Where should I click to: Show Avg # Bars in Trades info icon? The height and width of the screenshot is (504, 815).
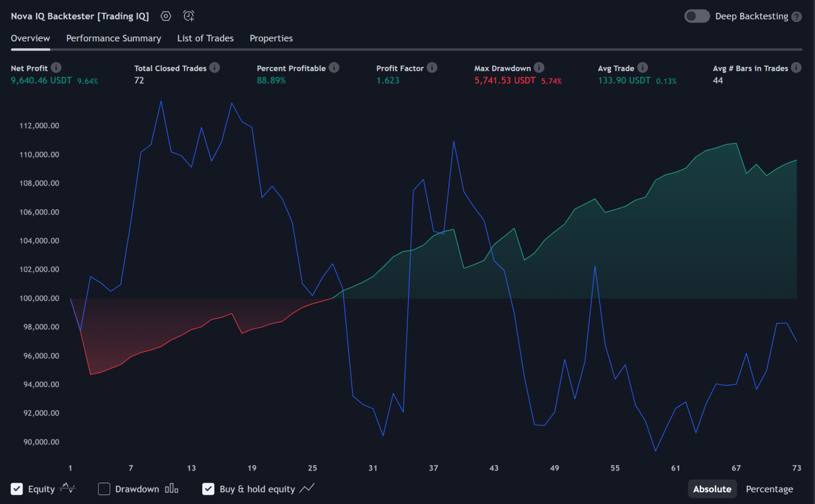pyautogui.click(x=797, y=68)
